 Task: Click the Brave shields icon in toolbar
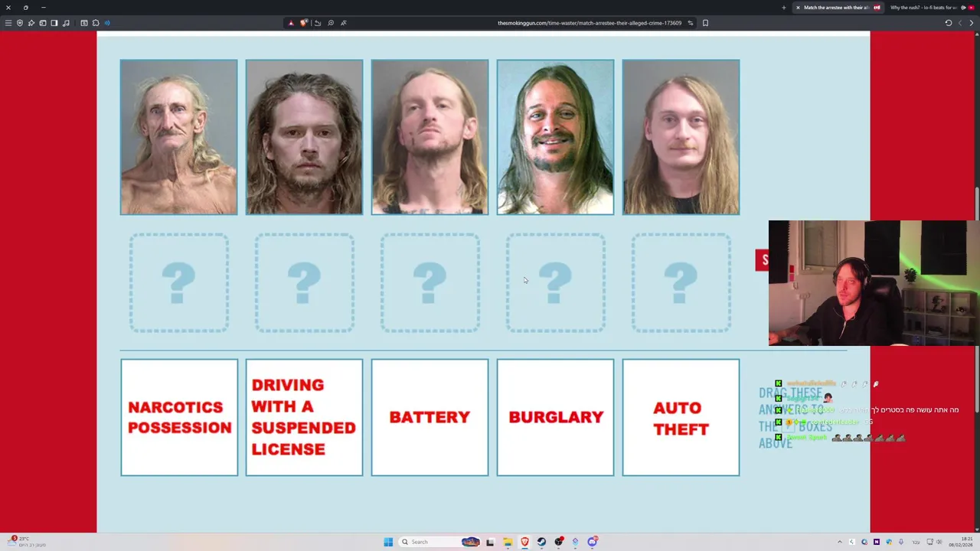pyautogui.click(x=20, y=23)
